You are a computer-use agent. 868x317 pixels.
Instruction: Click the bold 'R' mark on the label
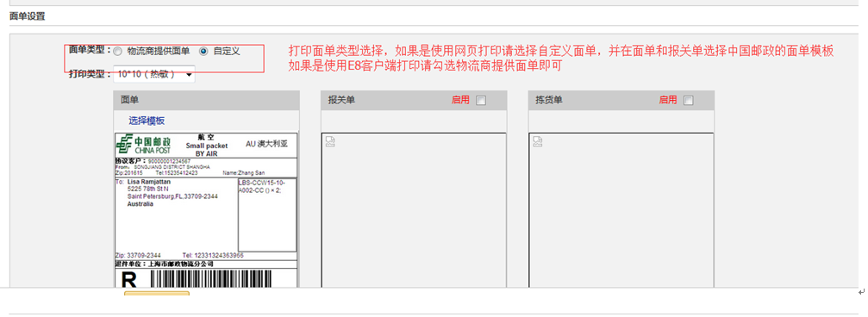(x=128, y=279)
